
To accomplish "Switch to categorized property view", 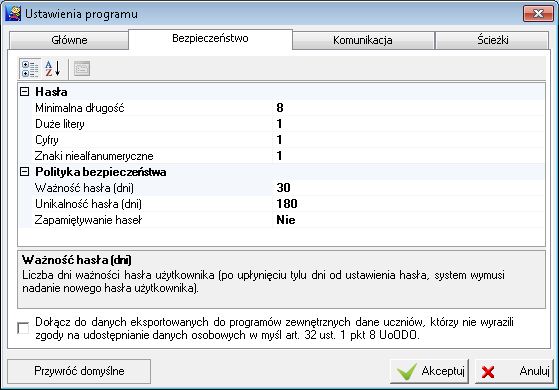I will coord(30,68).
